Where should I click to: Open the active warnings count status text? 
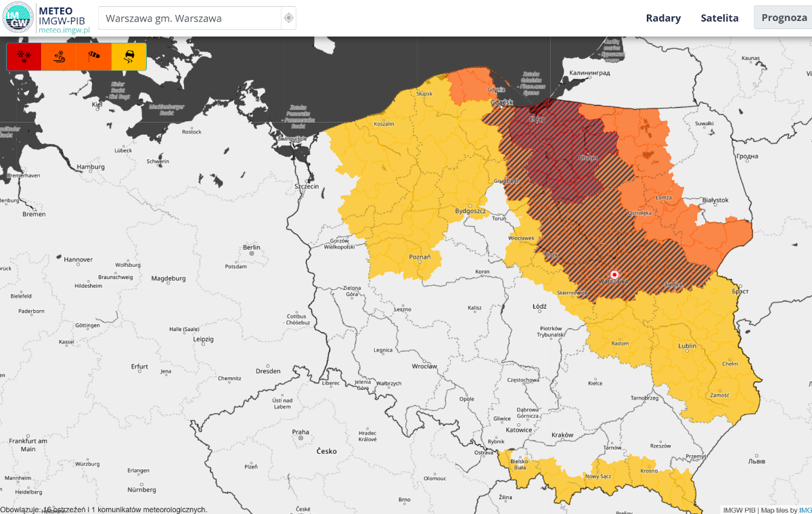point(104,509)
